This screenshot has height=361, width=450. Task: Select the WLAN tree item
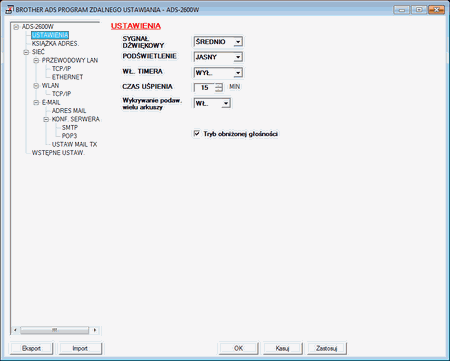(50, 86)
